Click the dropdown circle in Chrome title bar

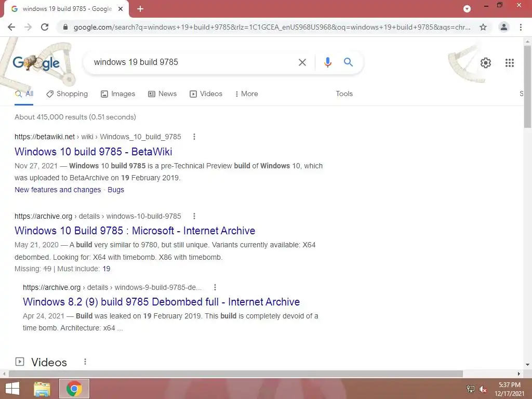(467, 9)
